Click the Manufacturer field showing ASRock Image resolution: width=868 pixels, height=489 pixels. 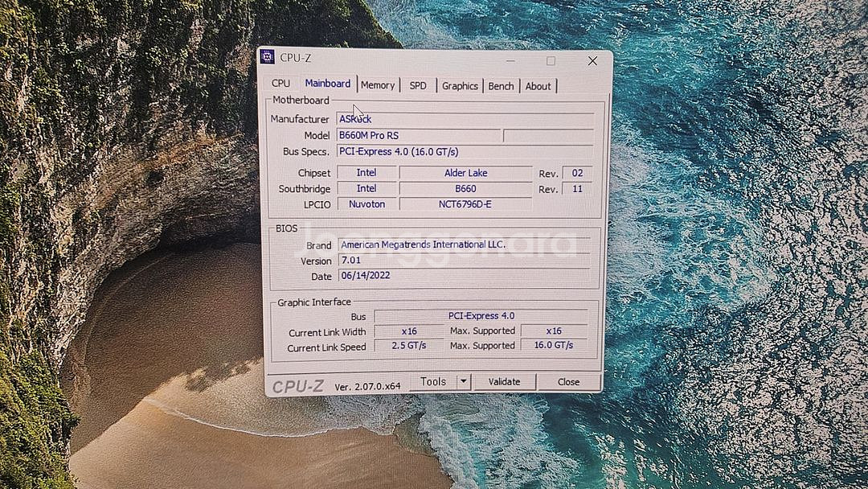(465, 119)
